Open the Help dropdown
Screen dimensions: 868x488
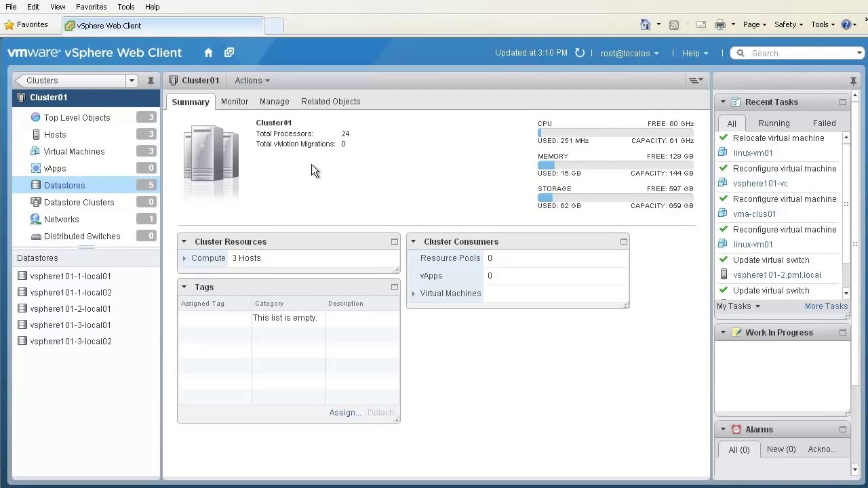695,53
